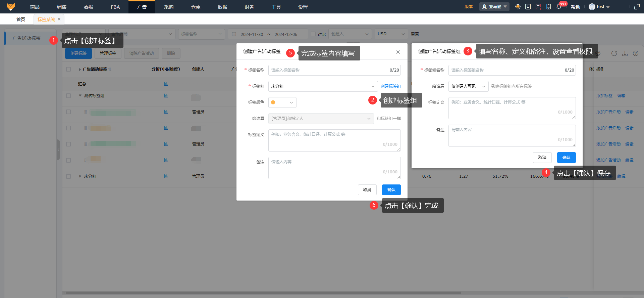Viewport: 644px width, 298px height.
Task: Click the export download icon above the table
Action: click(x=625, y=53)
